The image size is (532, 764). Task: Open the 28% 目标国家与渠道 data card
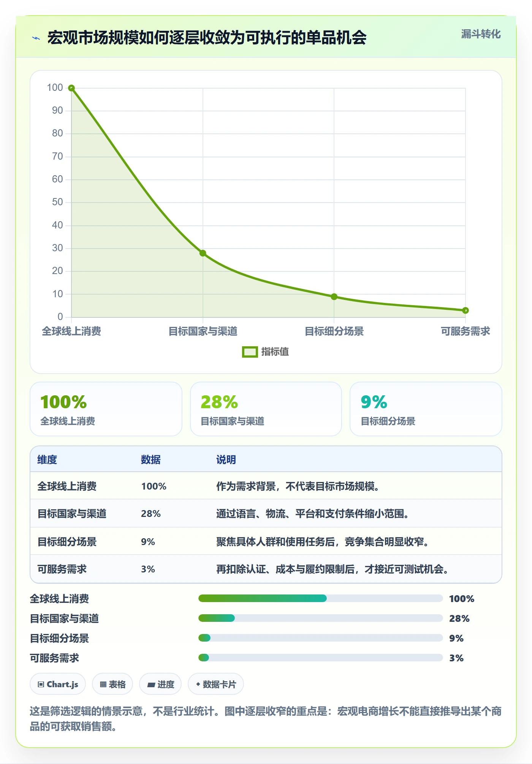pos(266,409)
